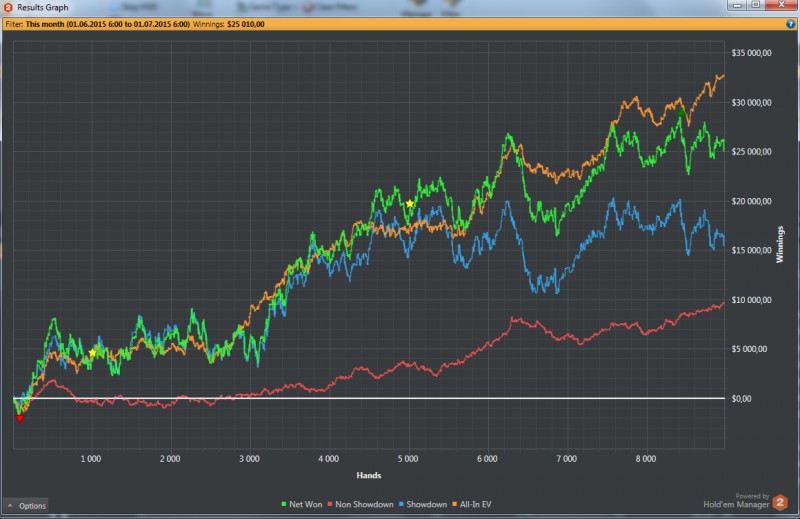Click the red low-point marker at graph start

click(19, 419)
